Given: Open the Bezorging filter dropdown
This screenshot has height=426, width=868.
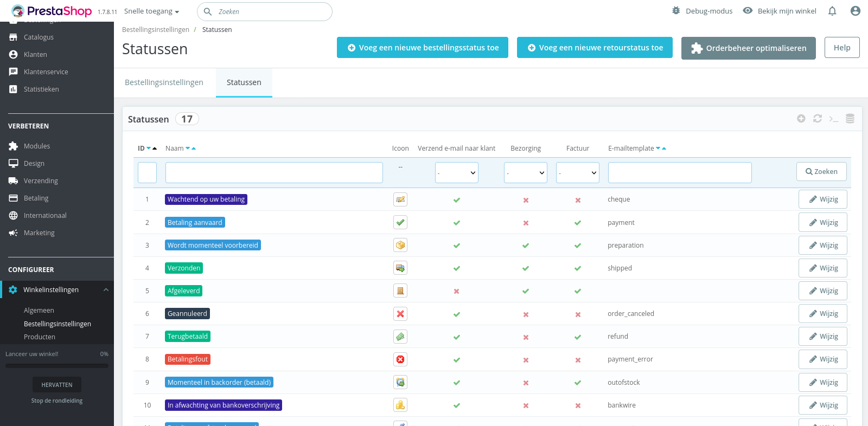Looking at the screenshot, I should (x=526, y=172).
